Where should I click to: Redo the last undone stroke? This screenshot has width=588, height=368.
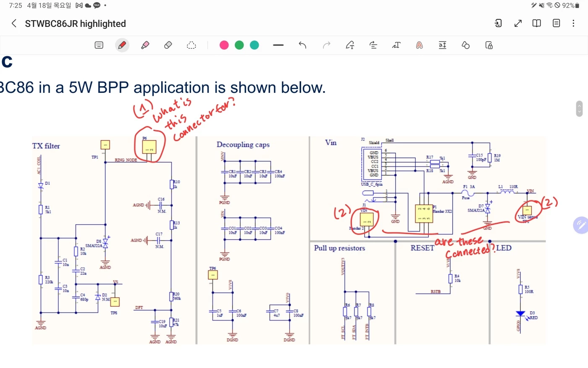point(326,45)
